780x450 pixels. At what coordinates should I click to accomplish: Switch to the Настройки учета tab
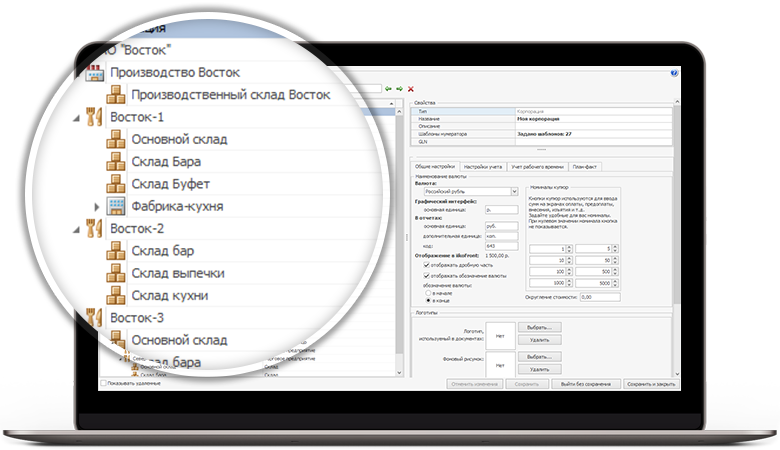click(484, 166)
